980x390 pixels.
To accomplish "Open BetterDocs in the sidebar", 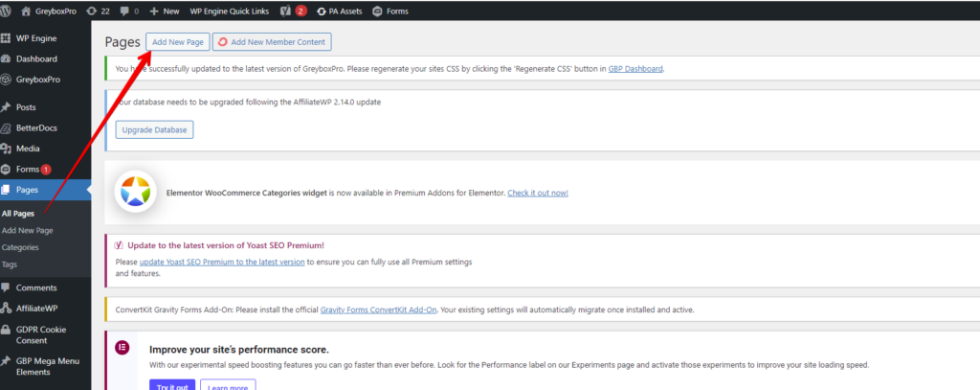I will click(36, 127).
